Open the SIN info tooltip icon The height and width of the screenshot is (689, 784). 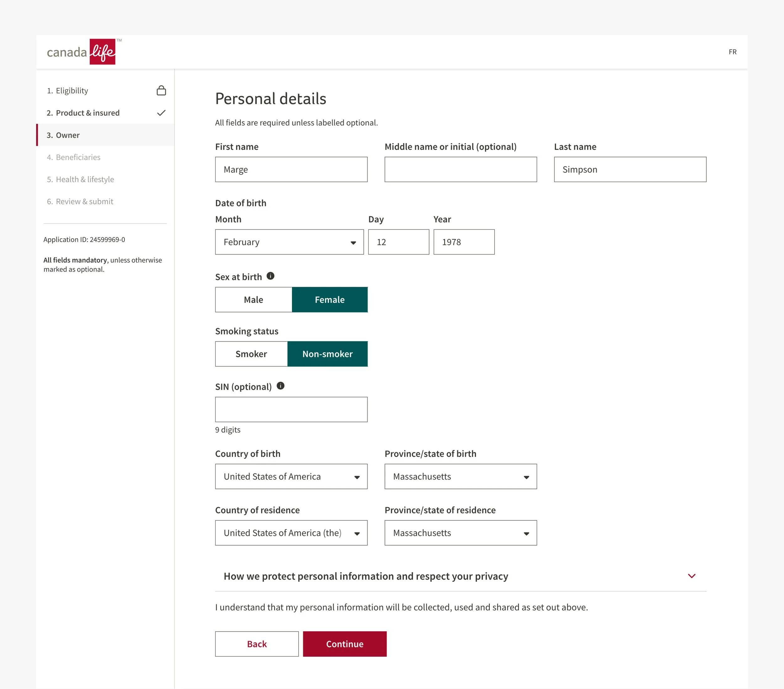tap(280, 386)
